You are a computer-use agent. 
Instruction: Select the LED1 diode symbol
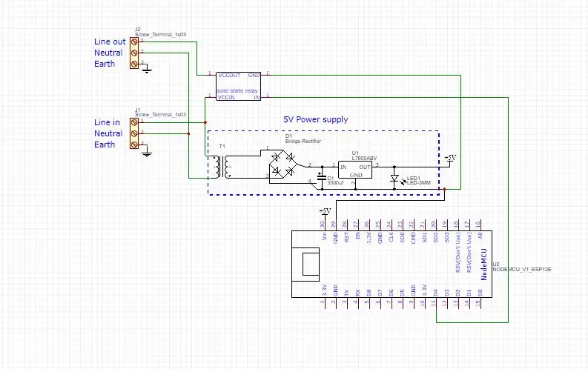pyautogui.click(x=394, y=179)
